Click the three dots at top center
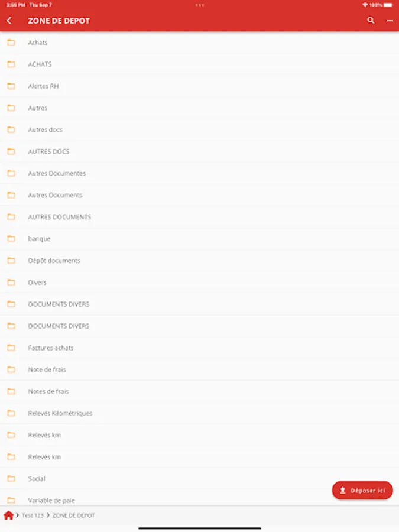 (200, 5)
